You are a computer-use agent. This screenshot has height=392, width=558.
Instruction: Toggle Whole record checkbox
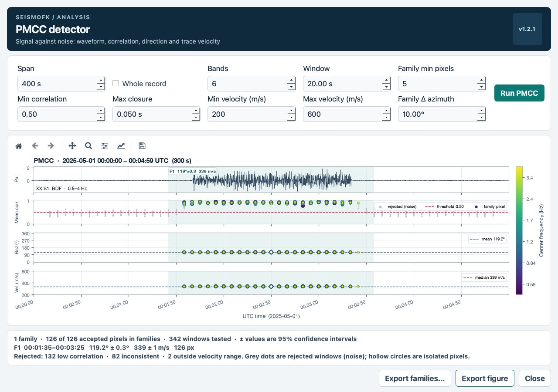[116, 83]
